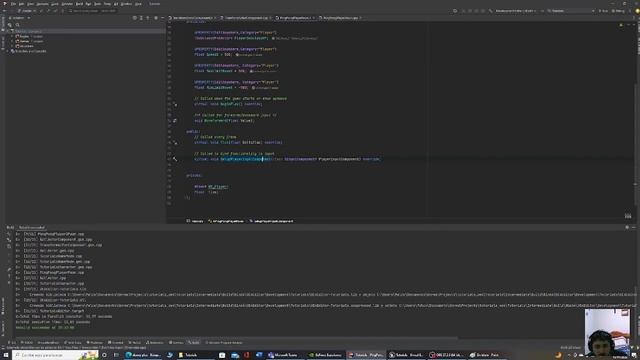Open the View menu
The height and width of the screenshot is (360, 640).
click(x=30, y=4)
